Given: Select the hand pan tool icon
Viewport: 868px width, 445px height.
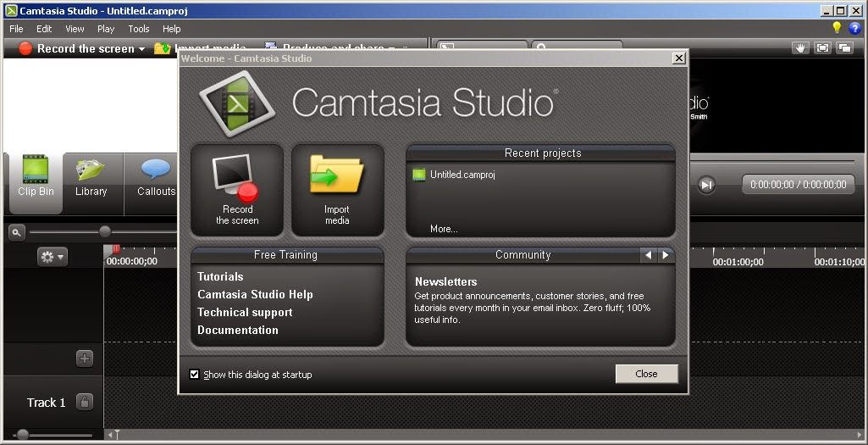Looking at the screenshot, I should click(x=799, y=48).
